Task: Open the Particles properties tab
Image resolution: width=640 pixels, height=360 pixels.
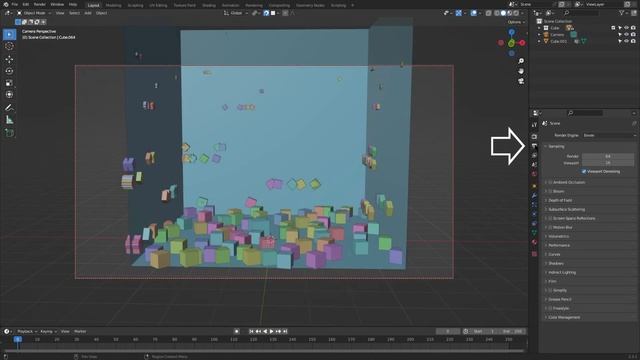Action: click(534, 205)
